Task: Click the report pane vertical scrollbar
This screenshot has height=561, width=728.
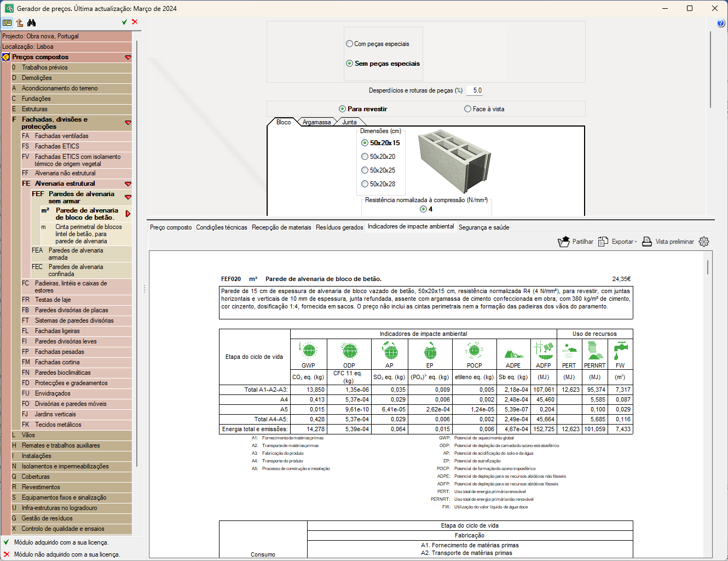Action: 708,267
